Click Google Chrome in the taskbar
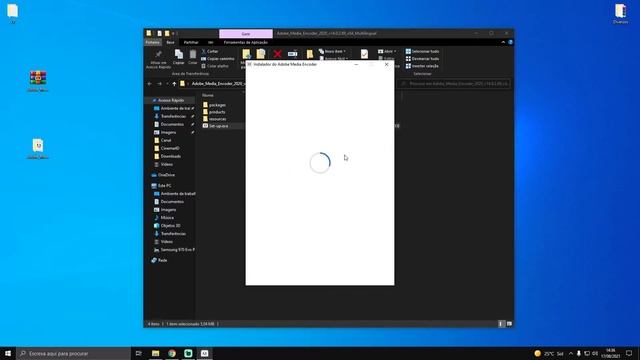This screenshot has height=360, width=640. (172, 353)
